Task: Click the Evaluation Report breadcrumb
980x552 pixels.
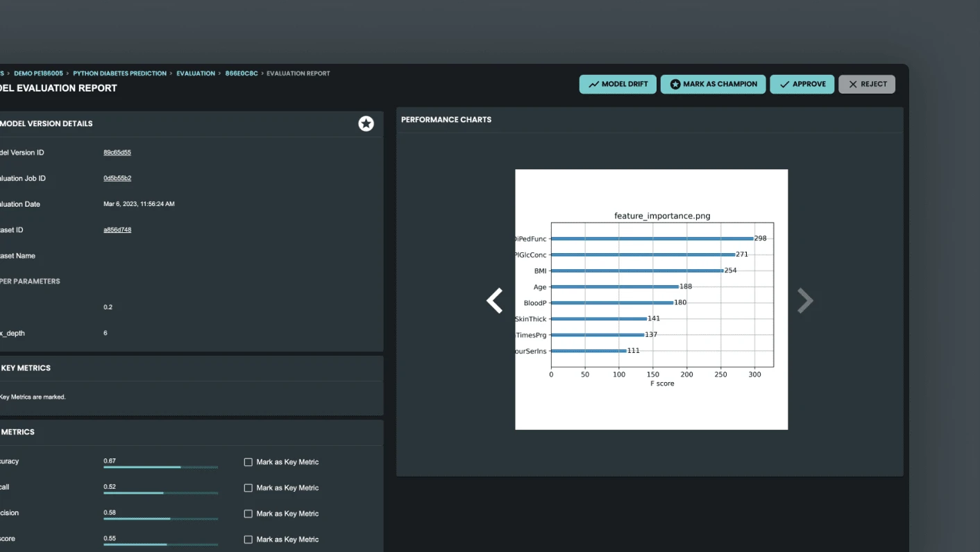Action: click(x=298, y=74)
